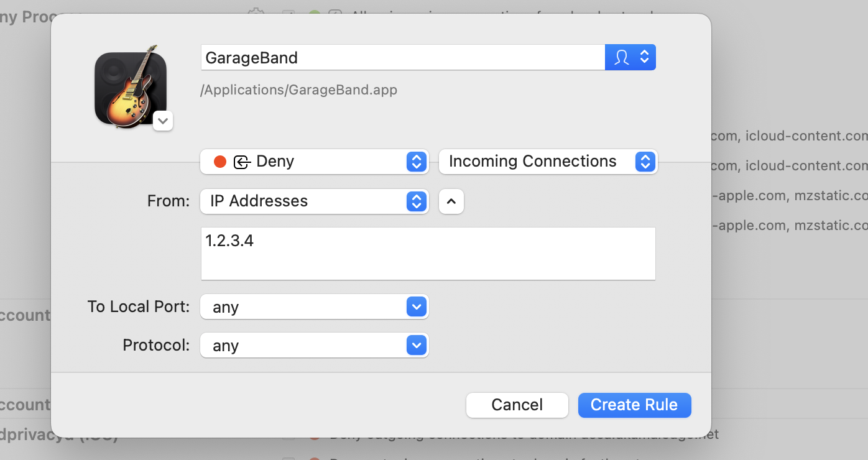
Task: Open the chevron menu below the app icon
Action: 163,121
